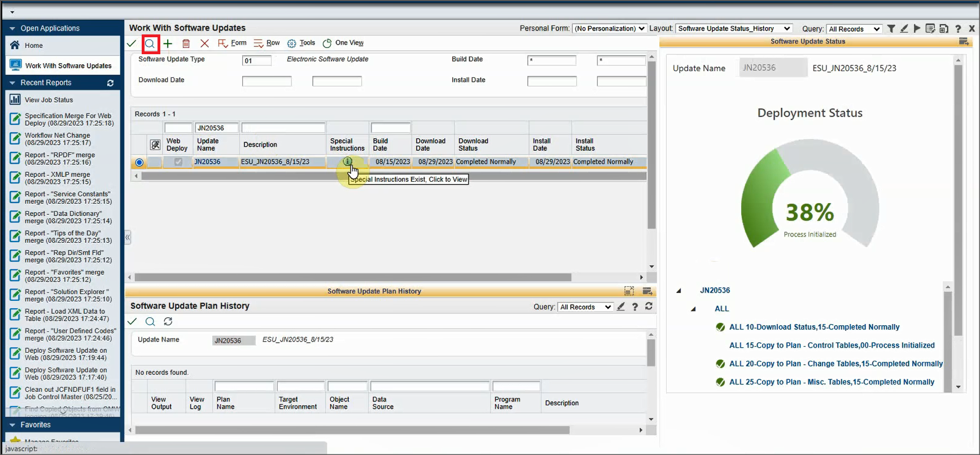Click the add-page icon beside the help icon
This screenshot has width=980, height=455.
(944, 29)
